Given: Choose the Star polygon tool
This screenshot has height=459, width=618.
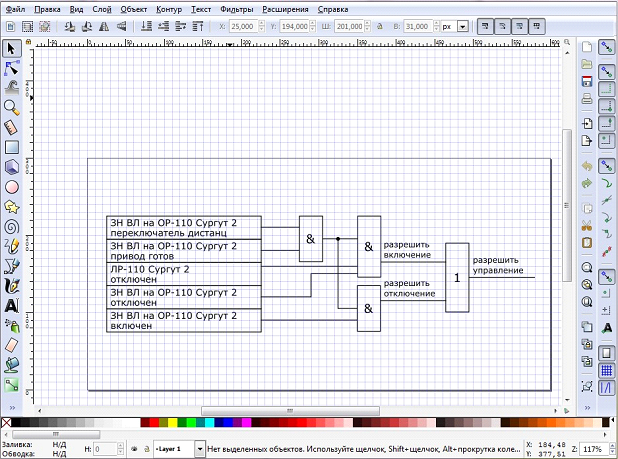Looking at the screenshot, I should [x=13, y=206].
